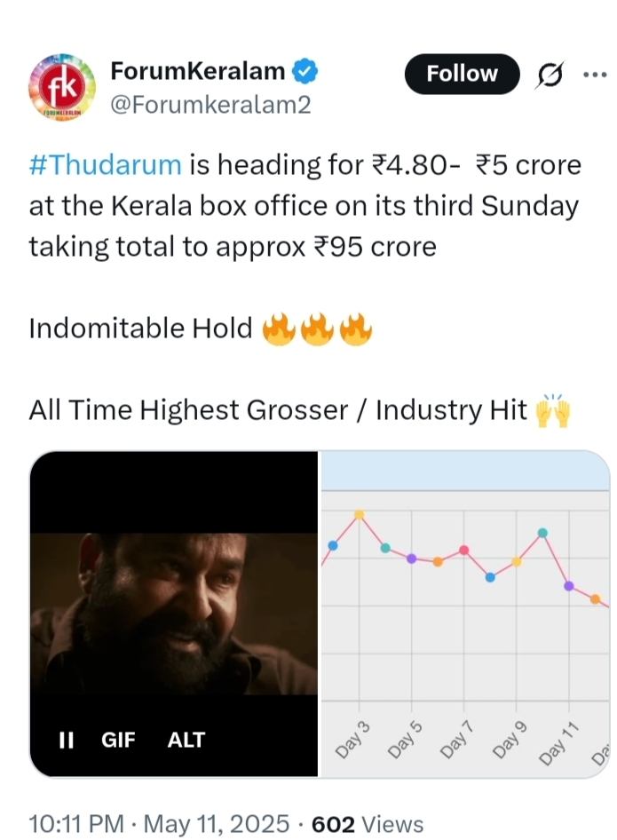Click the teal Day 10 peak point
The height and width of the screenshot is (840, 617).
[x=542, y=533]
